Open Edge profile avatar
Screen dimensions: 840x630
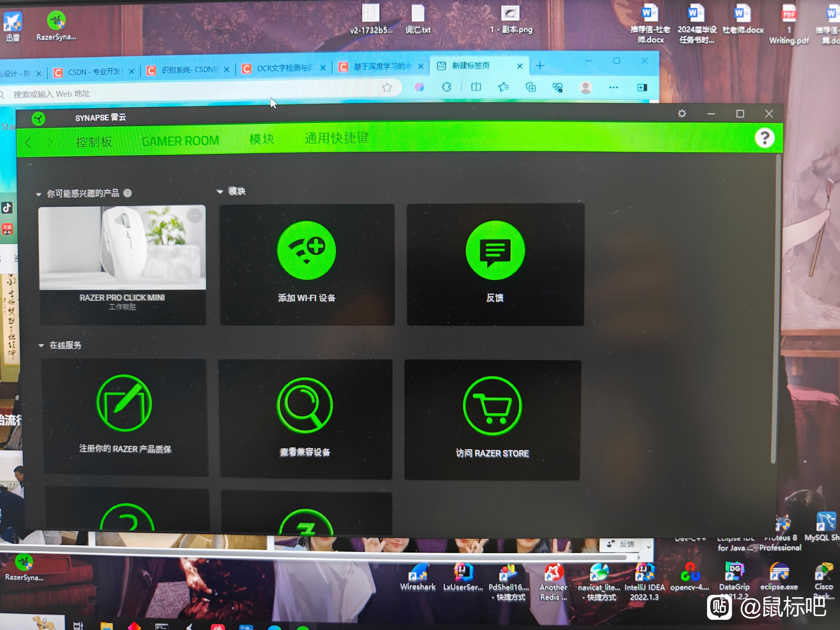[585, 88]
